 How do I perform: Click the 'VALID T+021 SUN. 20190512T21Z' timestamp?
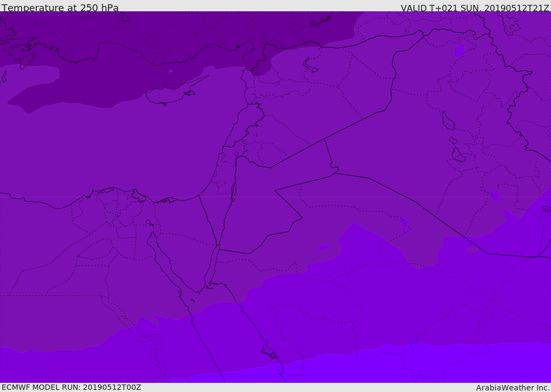(475, 8)
